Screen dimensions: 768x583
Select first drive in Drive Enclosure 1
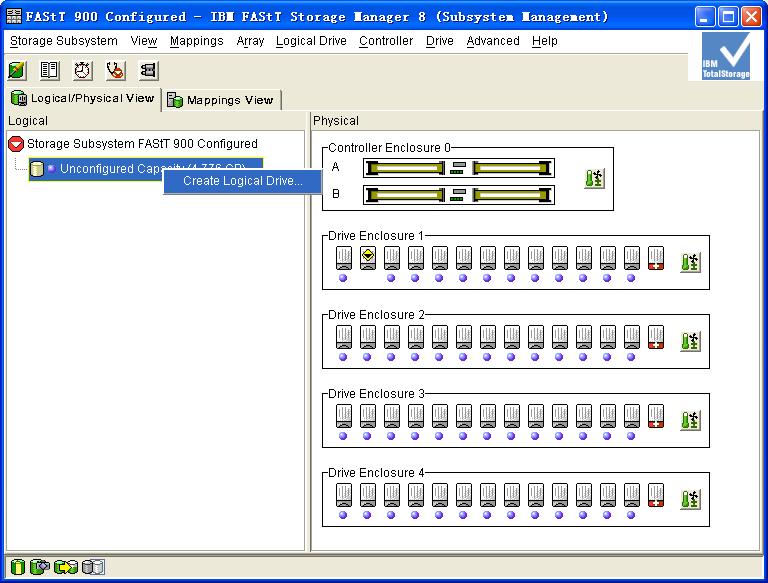pos(344,258)
